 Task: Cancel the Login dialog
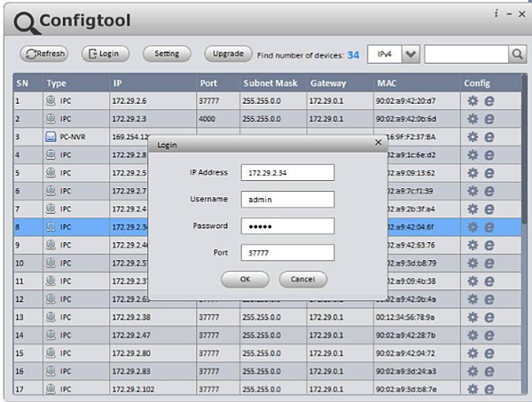click(x=303, y=279)
